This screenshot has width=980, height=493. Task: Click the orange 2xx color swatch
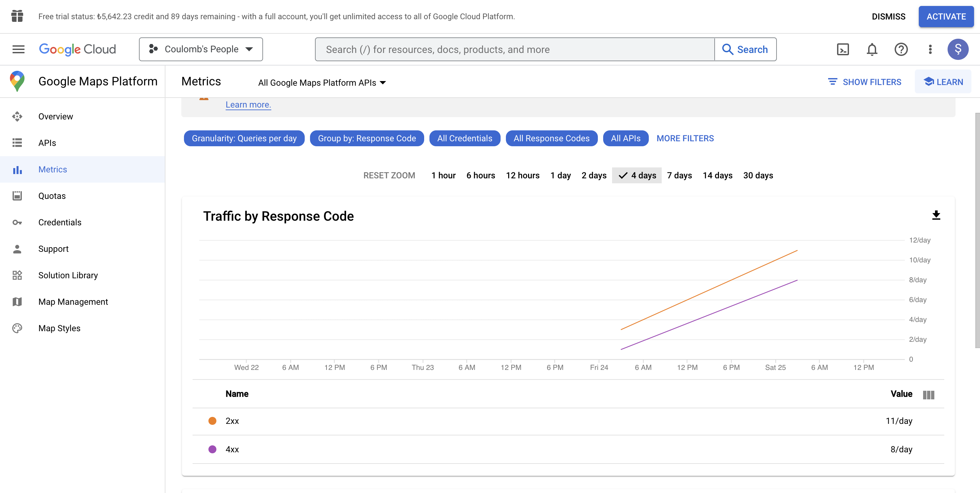212,421
